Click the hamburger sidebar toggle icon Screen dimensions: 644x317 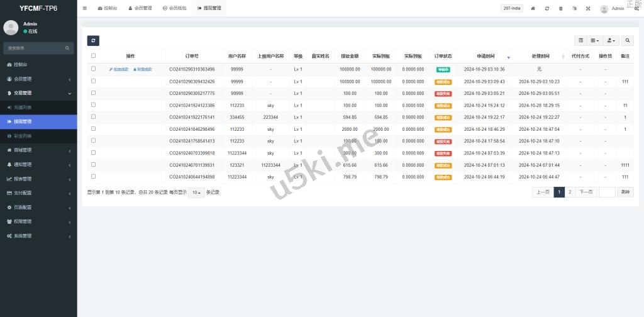pyautogui.click(x=85, y=8)
